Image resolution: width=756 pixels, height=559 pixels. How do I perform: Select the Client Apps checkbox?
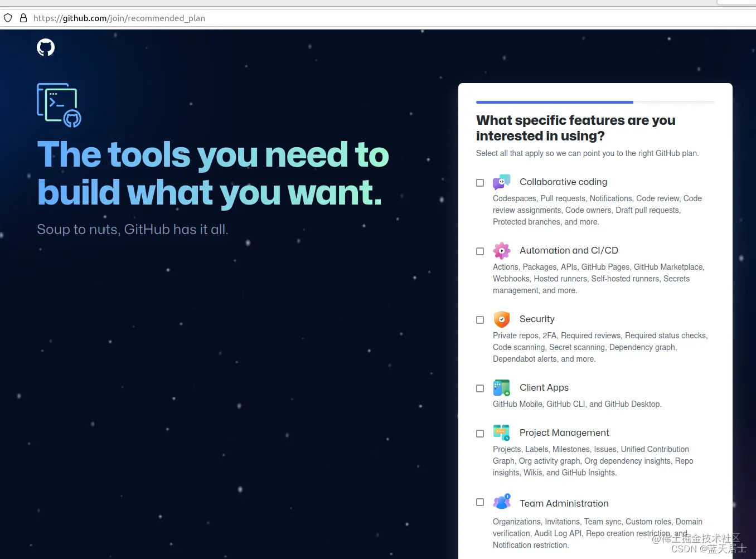(480, 388)
